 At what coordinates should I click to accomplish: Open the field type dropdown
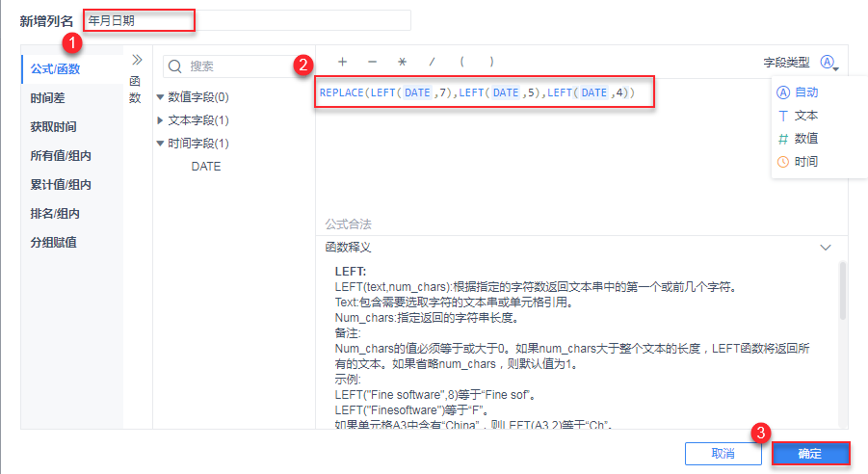[x=829, y=63]
